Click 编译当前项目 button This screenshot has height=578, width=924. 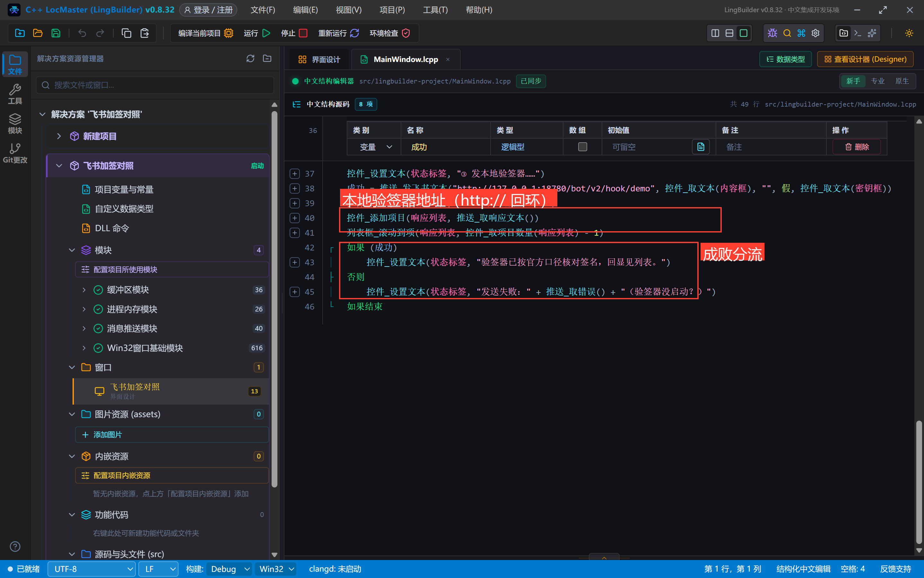205,33
